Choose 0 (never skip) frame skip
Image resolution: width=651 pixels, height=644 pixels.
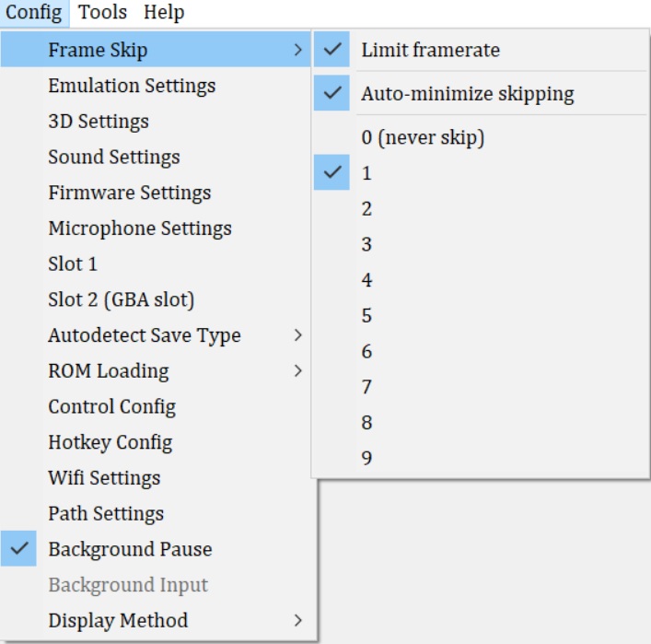point(423,138)
